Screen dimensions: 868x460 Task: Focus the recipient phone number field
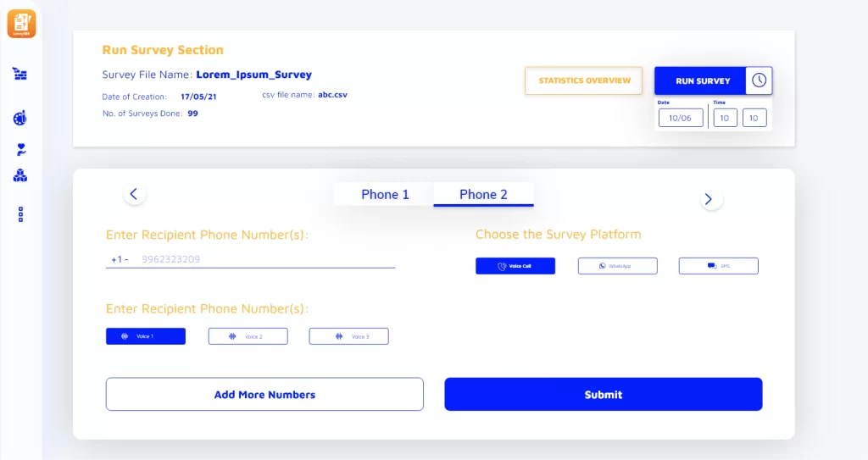(250, 259)
